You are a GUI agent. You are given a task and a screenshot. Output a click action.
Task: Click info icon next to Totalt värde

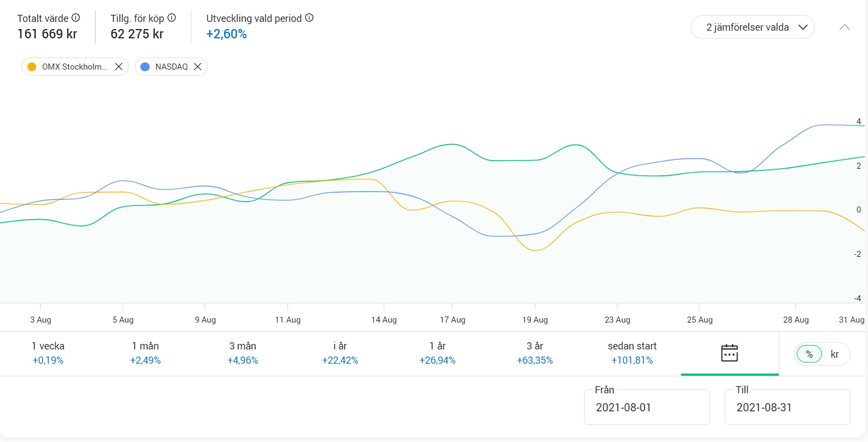coord(76,18)
